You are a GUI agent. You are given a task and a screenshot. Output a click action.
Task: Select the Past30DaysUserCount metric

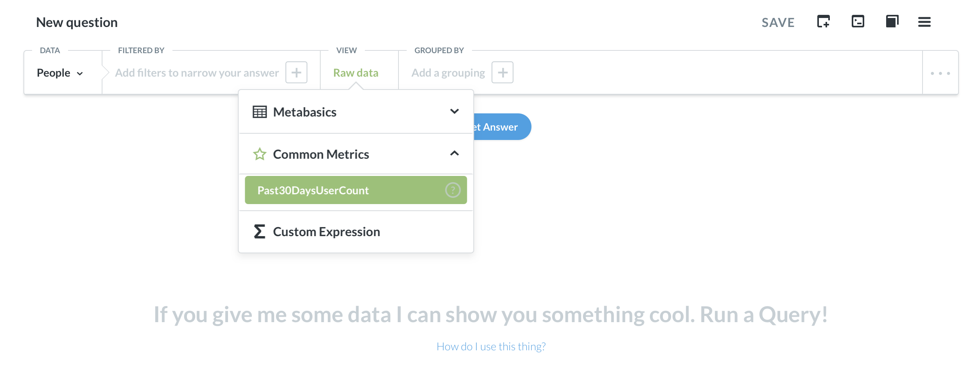[x=356, y=190]
